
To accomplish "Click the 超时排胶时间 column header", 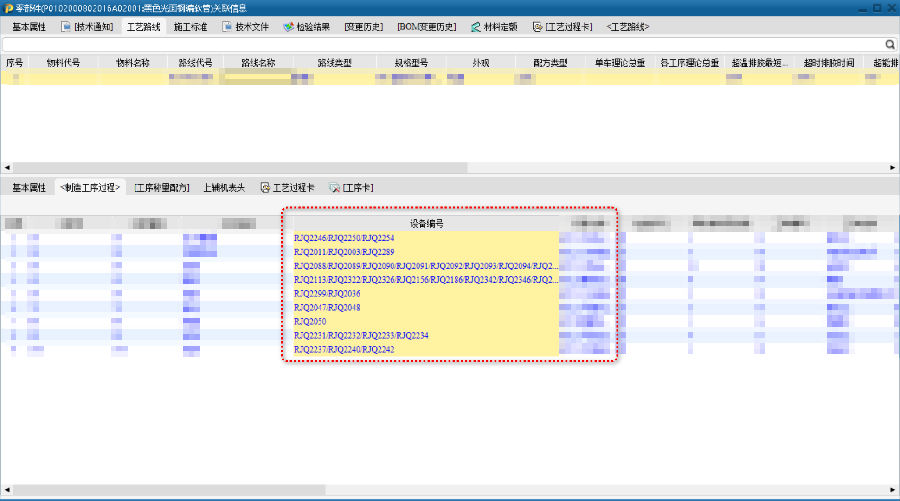I will 829,63.
